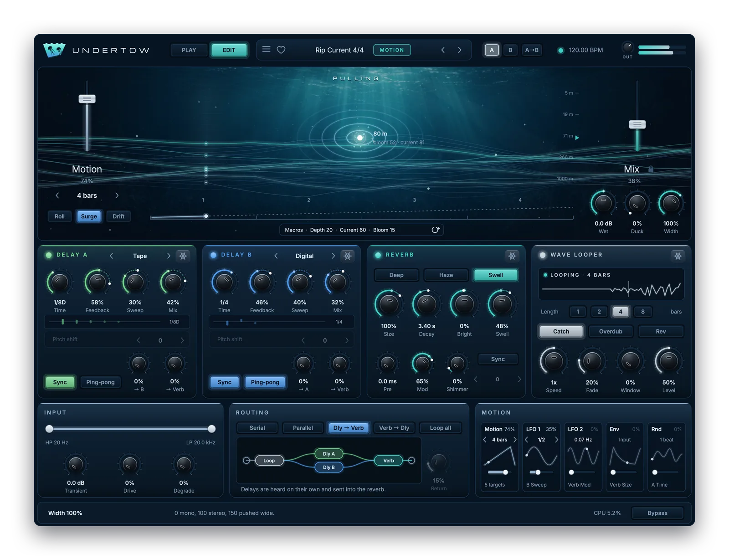Click the Overdub looper button

pos(611,331)
